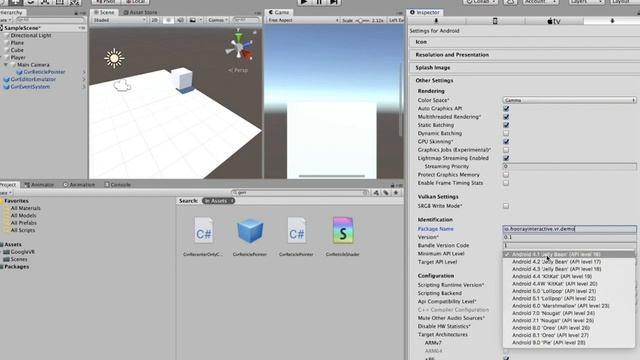The height and width of the screenshot is (360, 640).
Task: Click the Package Name input field
Action: pos(569,229)
